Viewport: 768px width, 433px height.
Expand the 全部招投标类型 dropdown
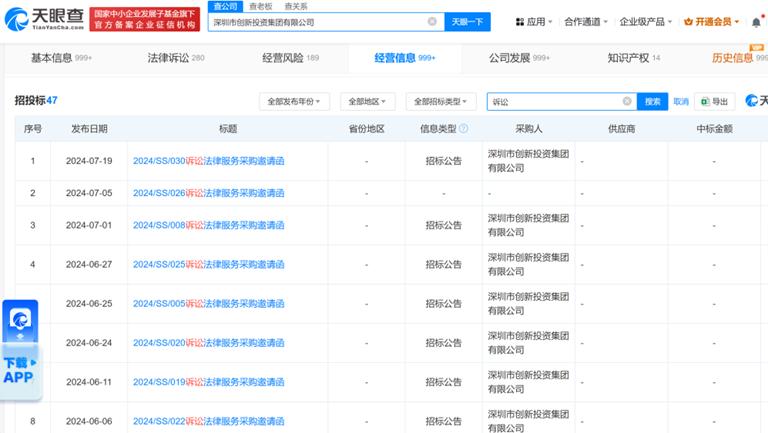[441, 101]
